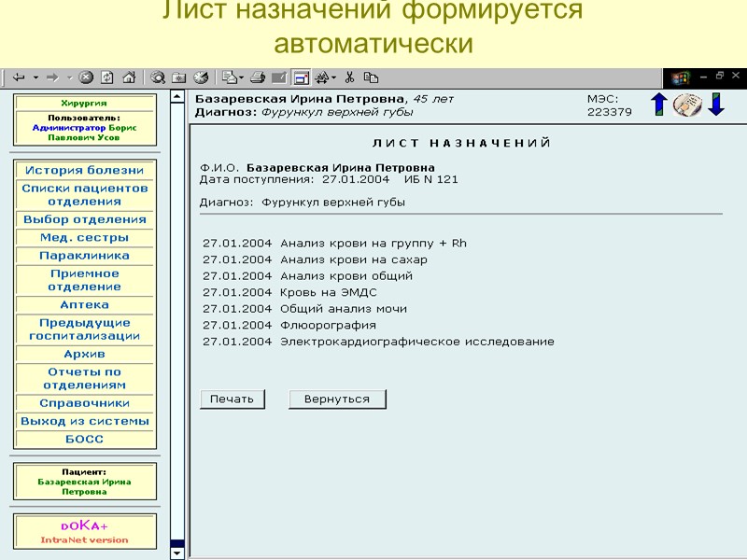Click the blue down arrow icon
Screen dimensions: 747x560
pyautogui.click(x=716, y=105)
